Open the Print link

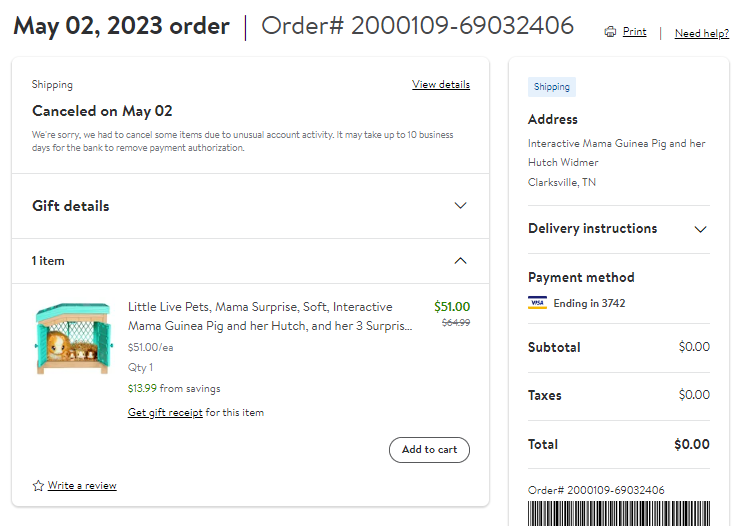point(634,32)
